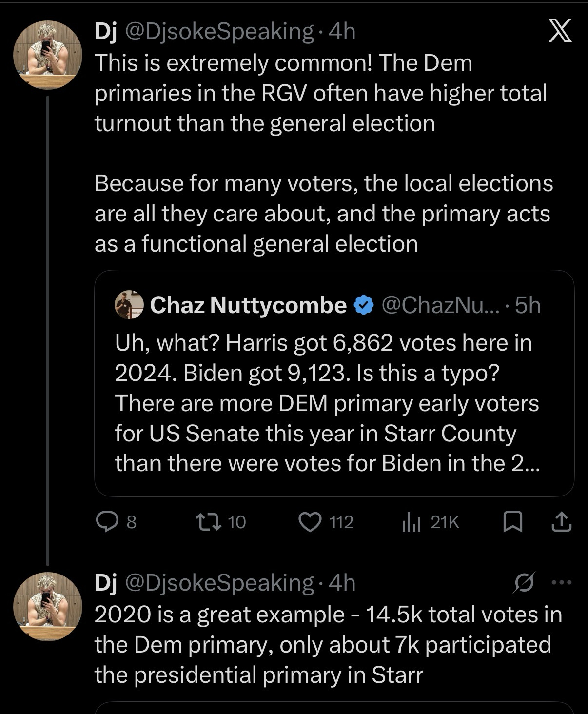Open Chaz Nuttycombe's small profile avatar
Viewport: 588px width, 714px height.
coord(129,305)
